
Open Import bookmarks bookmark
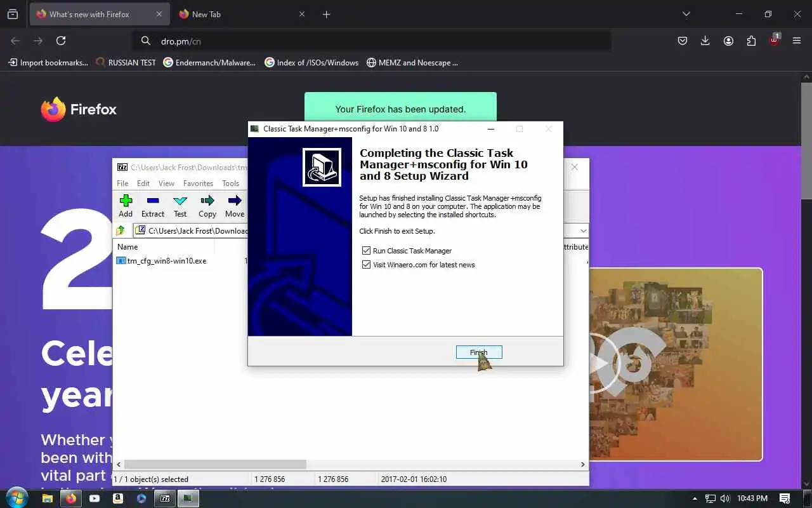tap(48, 62)
